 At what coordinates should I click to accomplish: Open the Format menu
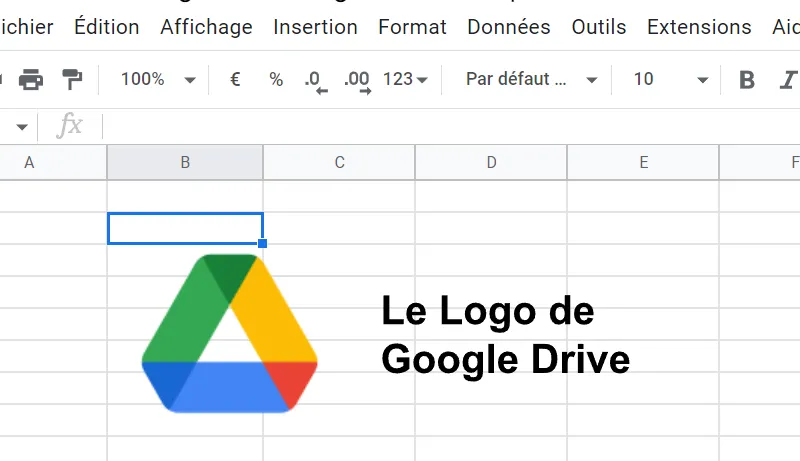[x=412, y=27]
